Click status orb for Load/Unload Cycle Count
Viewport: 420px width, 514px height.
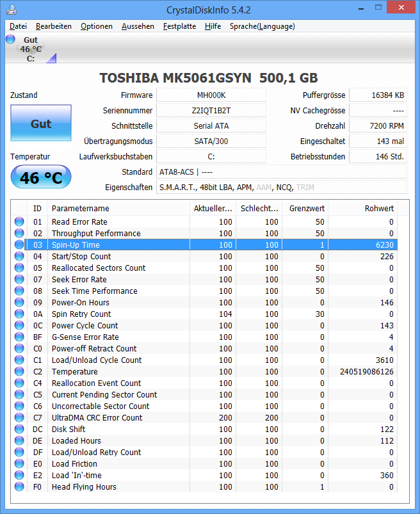point(19,360)
